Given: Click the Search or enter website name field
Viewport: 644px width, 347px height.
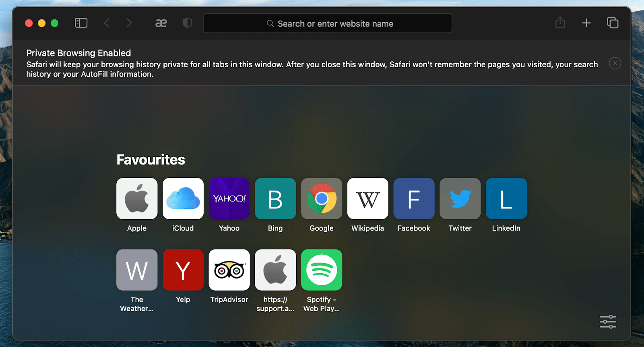Looking at the screenshot, I should (328, 23).
